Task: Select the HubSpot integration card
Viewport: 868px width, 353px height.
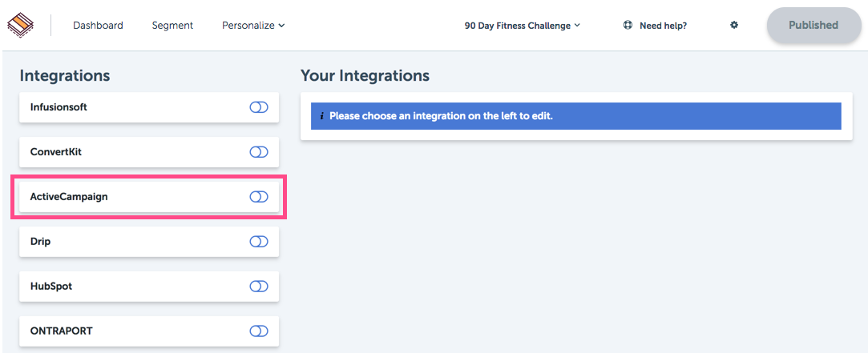Action: (149, 287)
